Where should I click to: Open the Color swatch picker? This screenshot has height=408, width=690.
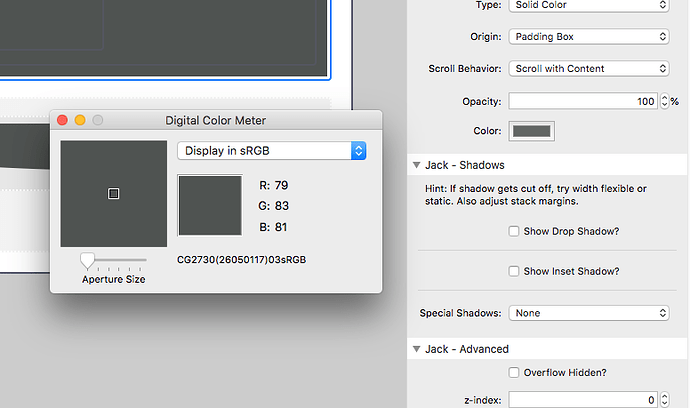click(x=532, y=131)
